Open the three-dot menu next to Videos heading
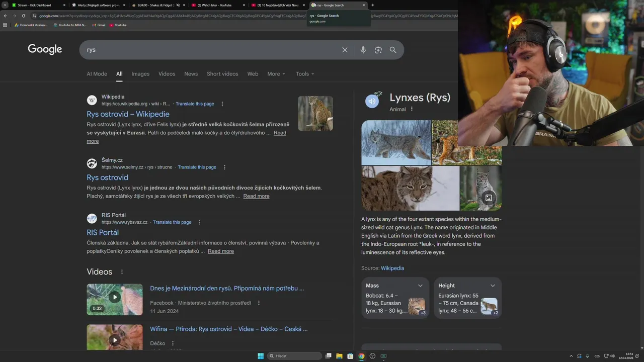 (122, 272)
